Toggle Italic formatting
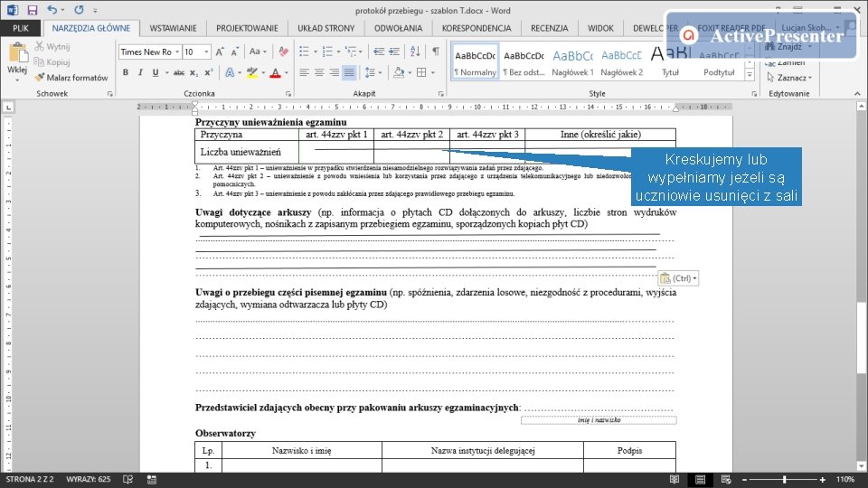This screenshot has height=488, width=868. [140, 72]
